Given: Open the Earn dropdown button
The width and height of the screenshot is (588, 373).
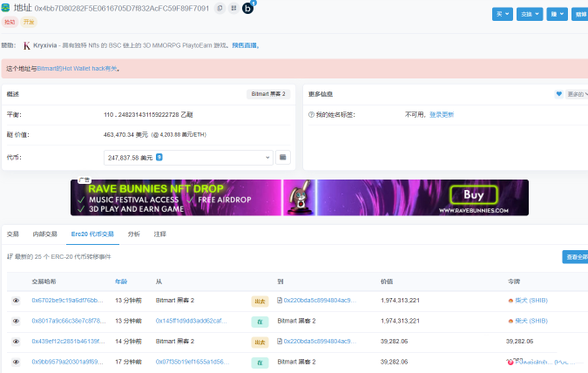Looking at the screenshot, I should [557, 14].
